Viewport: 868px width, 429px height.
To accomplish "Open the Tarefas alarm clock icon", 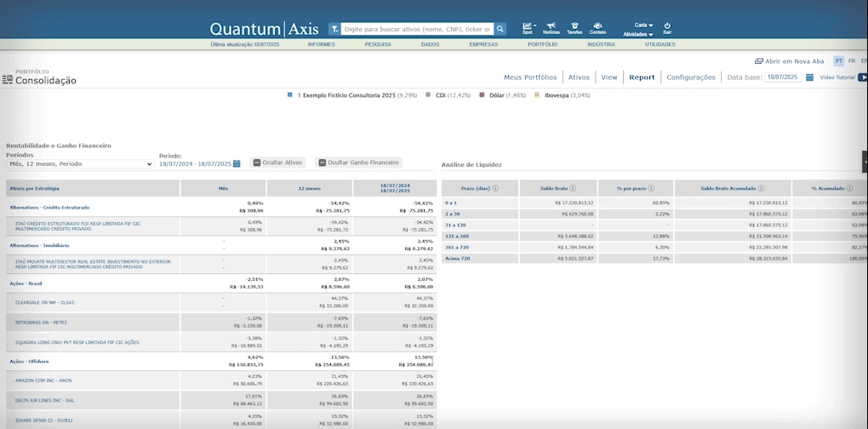I will pyautogui.click(x=574, y=26).
